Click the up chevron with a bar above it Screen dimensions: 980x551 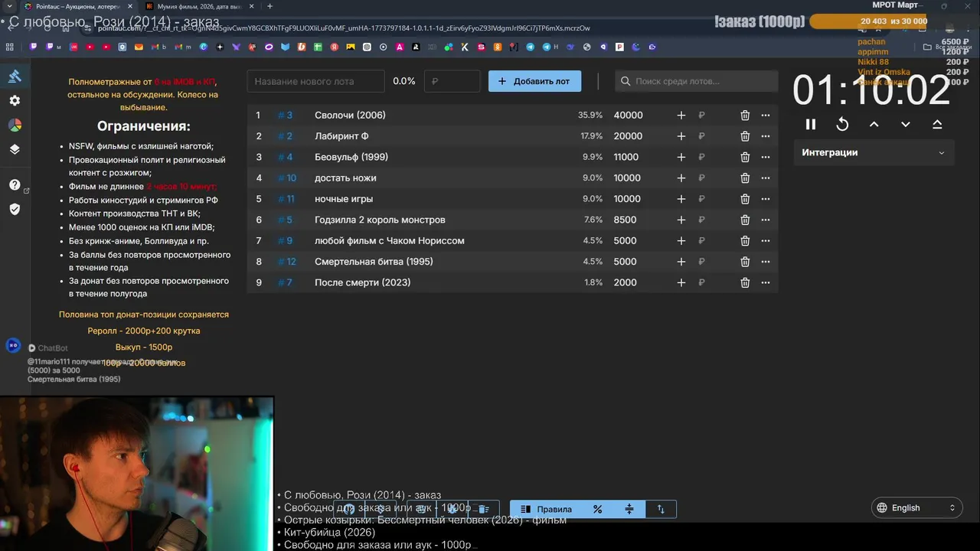(x=937, y=124)
